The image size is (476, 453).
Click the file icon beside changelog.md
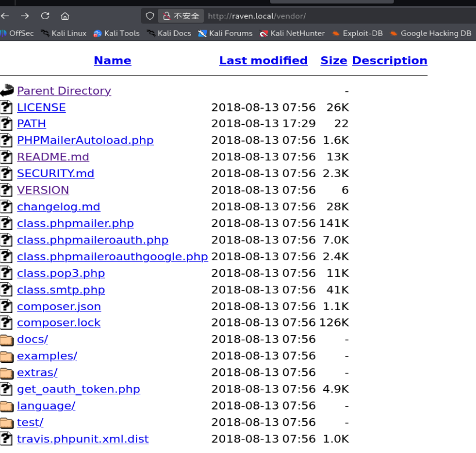6,207
